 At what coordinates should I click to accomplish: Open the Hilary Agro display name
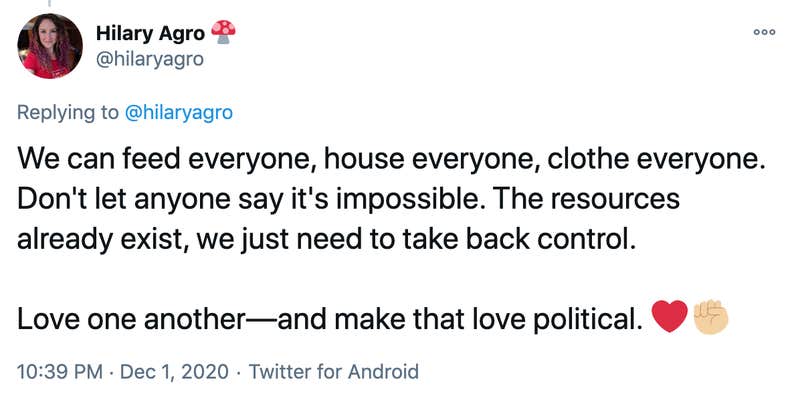150,34
